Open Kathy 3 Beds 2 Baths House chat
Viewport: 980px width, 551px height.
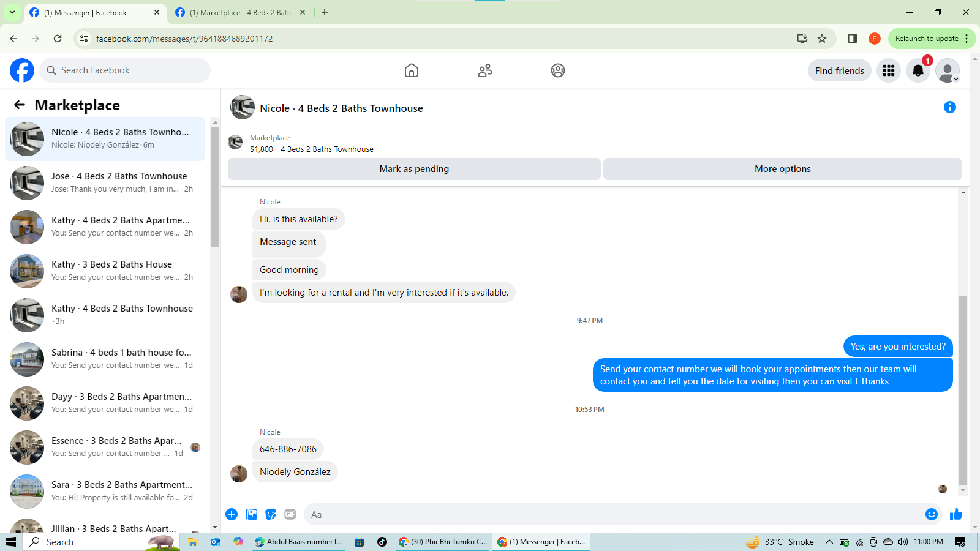(105, 271)
